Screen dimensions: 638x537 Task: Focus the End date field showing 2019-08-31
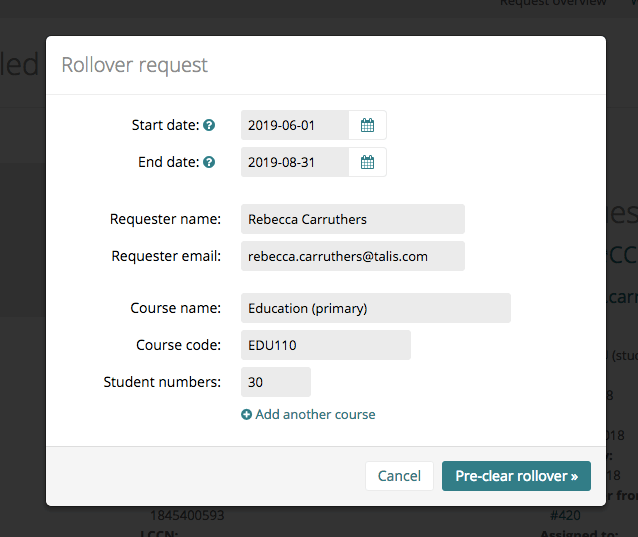pyautogui.click(x=295, y=162)
